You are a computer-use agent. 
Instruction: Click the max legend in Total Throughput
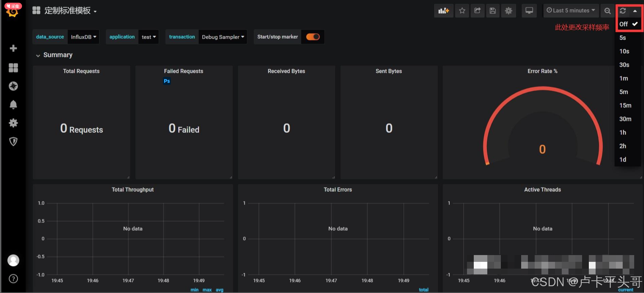[x=207, y=290]
